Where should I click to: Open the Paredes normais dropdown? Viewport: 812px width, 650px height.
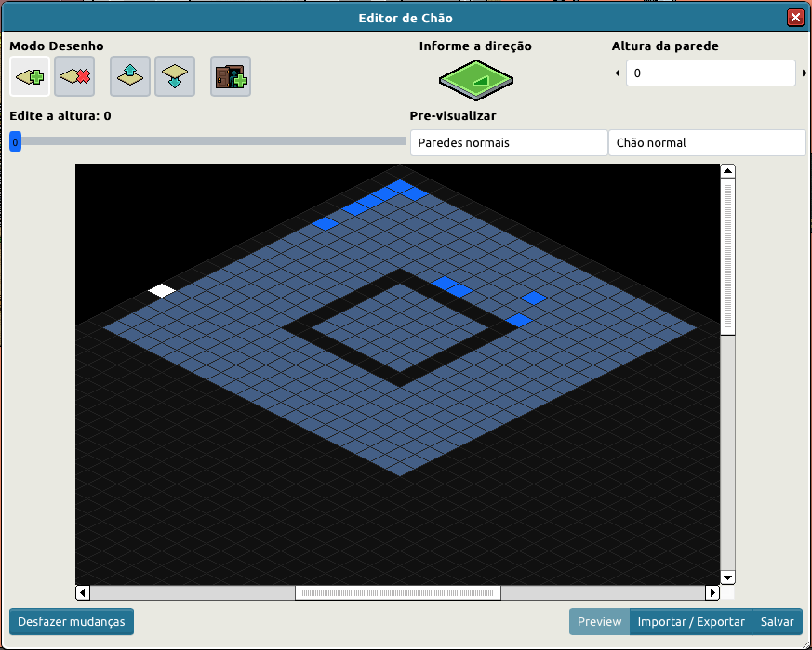509,142
